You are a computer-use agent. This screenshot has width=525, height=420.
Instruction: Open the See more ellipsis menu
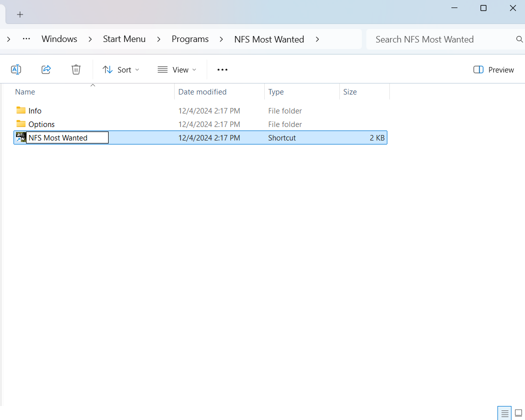pos(222,69)
